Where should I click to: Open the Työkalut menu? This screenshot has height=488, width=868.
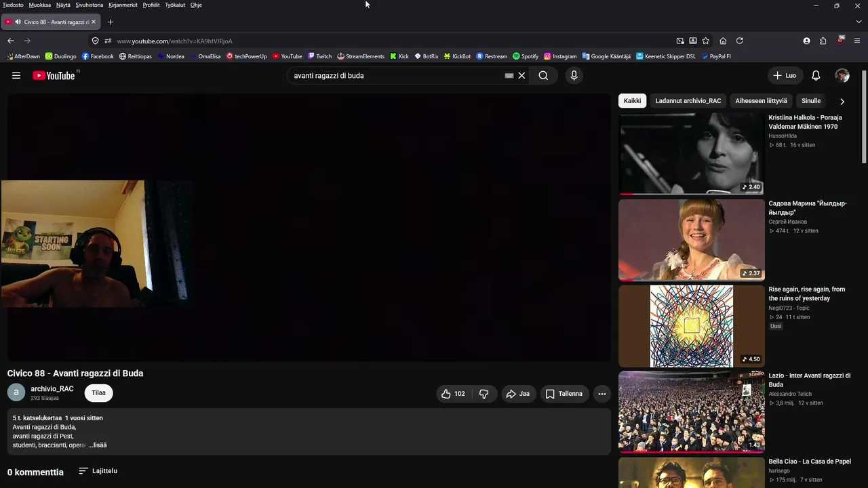[x=175, y=5]
